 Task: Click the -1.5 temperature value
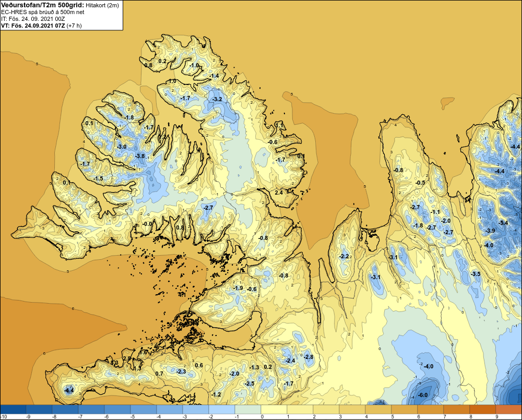coord(99,179)
